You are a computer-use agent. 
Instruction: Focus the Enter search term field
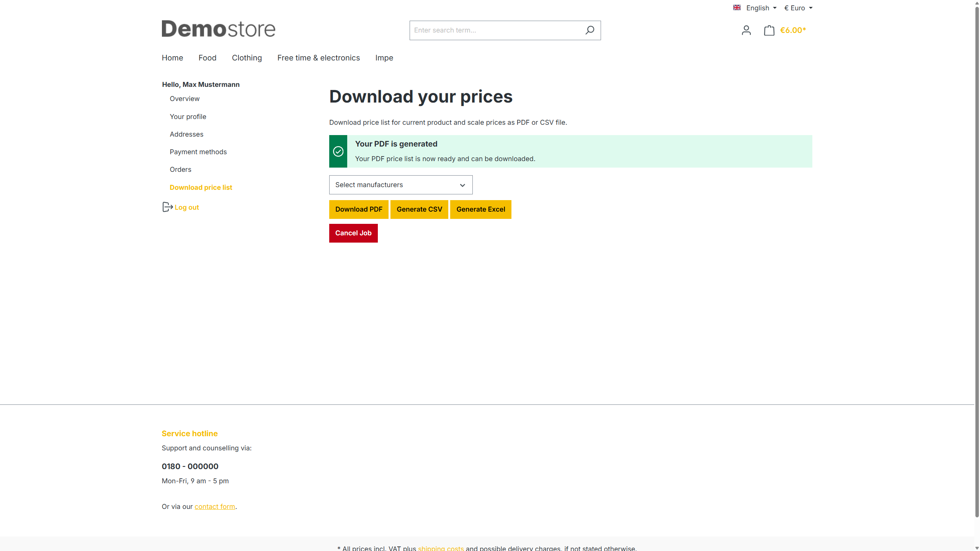[496, 30]
